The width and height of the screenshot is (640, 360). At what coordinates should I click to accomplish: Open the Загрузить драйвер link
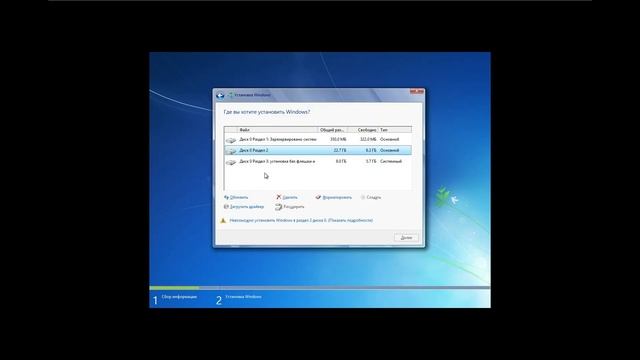pos(247,207)
